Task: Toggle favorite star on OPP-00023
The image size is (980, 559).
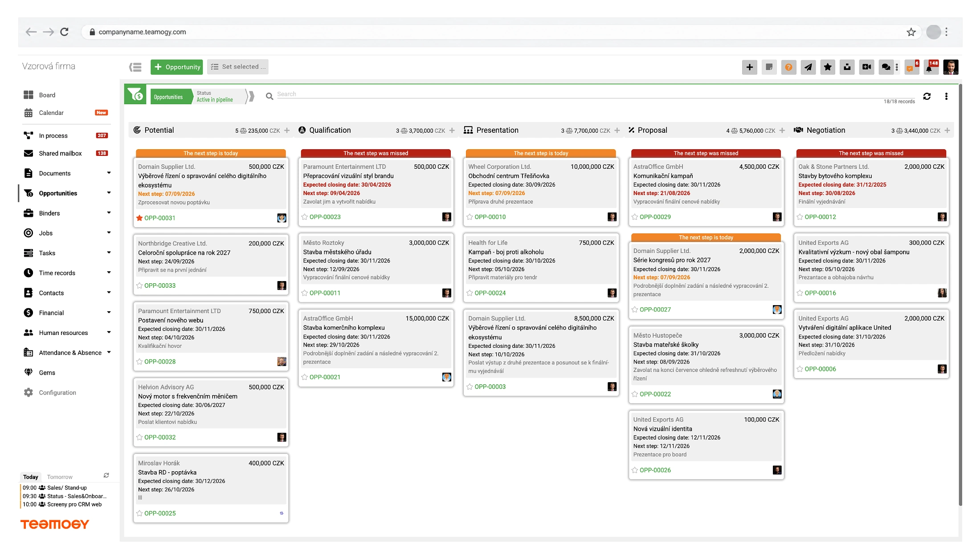Action: click(x=305, y=217)
